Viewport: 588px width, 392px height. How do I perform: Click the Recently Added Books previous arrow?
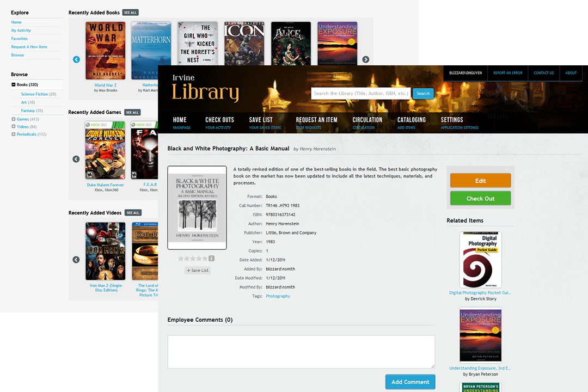76,59
